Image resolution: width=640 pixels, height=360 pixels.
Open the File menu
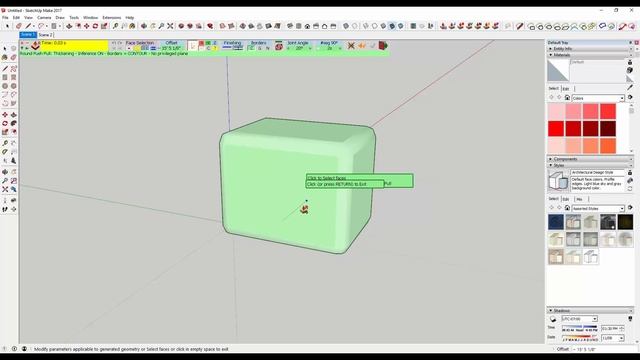[x=5, y=18]
